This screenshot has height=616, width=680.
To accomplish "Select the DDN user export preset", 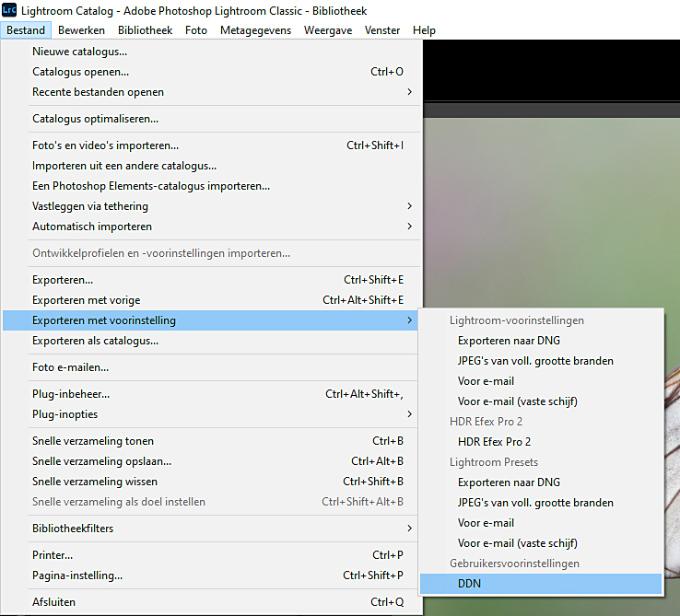I will click(469, 584).
